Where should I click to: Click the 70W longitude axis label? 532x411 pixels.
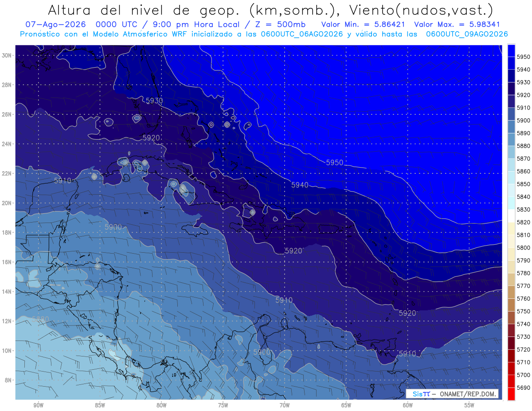coord(285,405)
